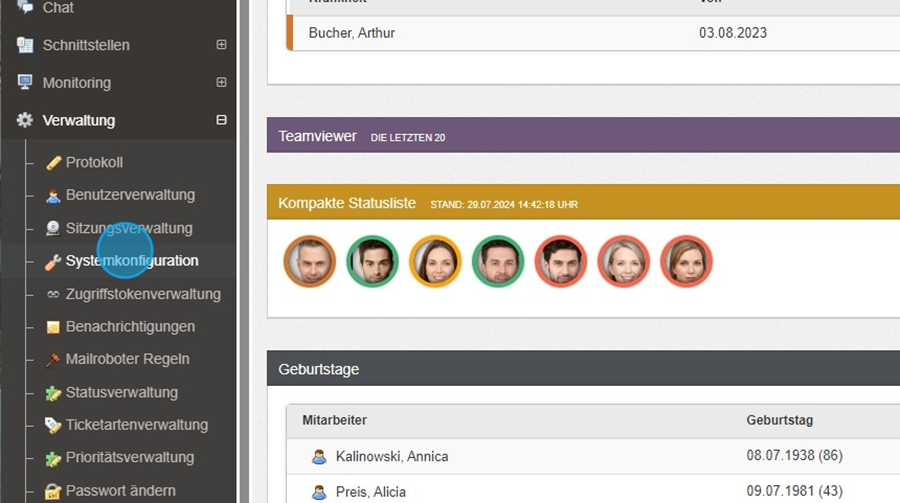Click the Zugriffstokenverwaltung link icon

tap(54, 294)
